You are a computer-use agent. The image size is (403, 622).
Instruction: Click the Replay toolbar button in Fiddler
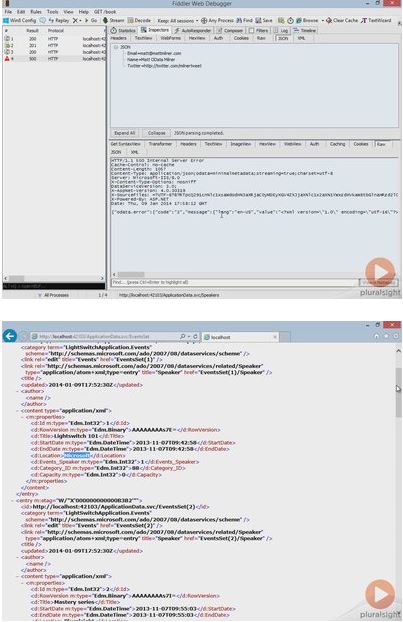[x=59, y=20]
